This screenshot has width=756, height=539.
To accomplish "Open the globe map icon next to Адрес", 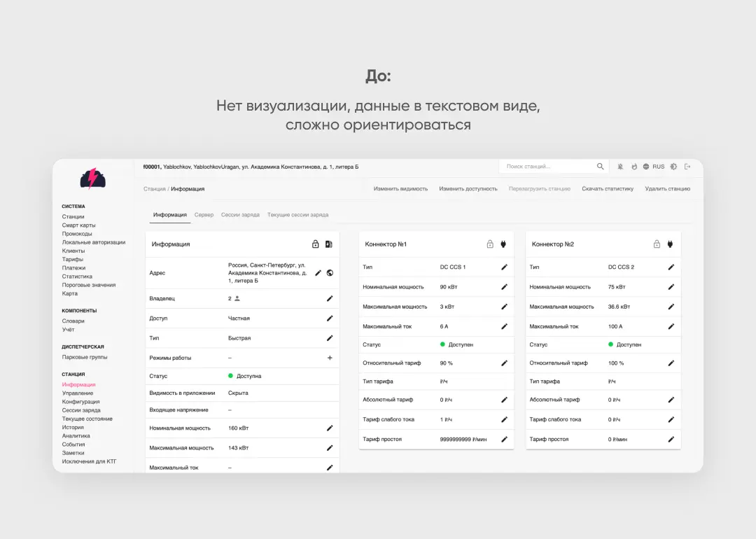I will (330, 273).
